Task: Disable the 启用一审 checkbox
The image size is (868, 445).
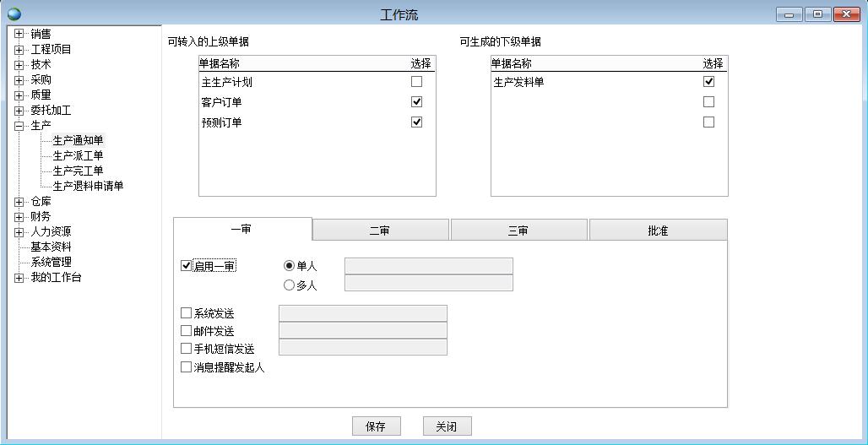Action: (187, 266)
